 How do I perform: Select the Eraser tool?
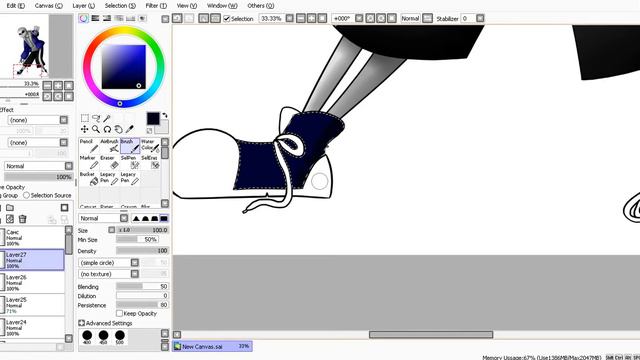(109, 162)
